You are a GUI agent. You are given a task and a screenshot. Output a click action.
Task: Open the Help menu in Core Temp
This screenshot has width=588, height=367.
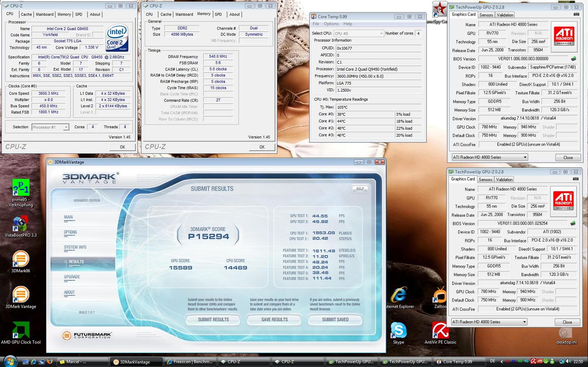(348, 24)
